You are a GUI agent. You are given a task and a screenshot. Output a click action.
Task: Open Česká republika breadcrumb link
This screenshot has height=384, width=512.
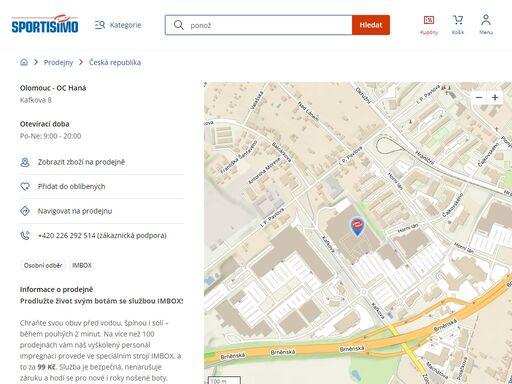tap(115, 62)
